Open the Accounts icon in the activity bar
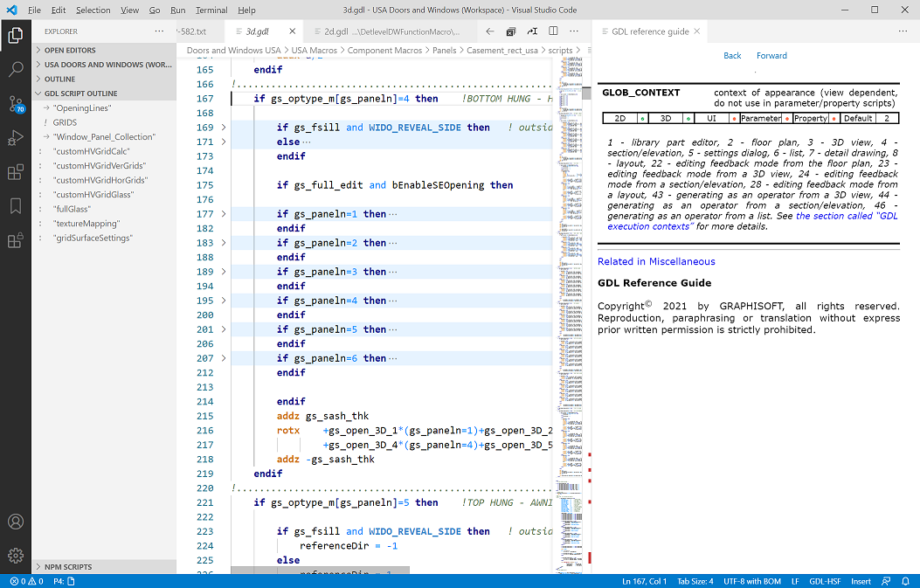920x588 pixels. pyautogui.click(x=15, y=522)
